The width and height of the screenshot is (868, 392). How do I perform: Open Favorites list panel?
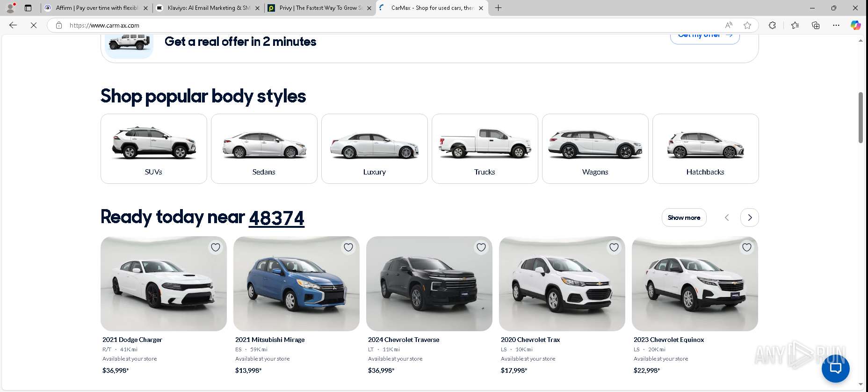coord(795,25)
